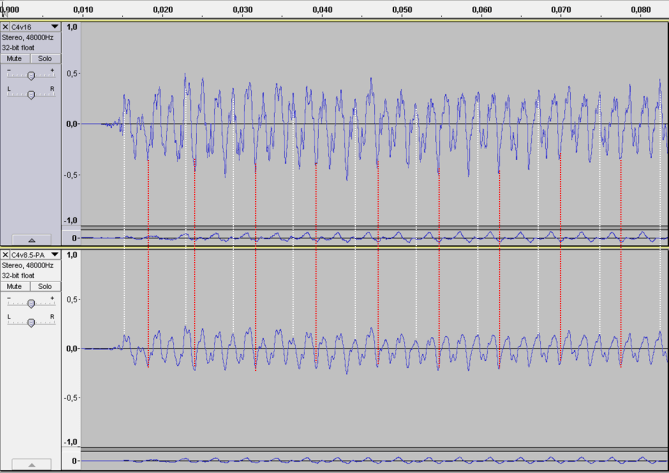The height and width of the screenshot is (473, 669).
Task: Close the C4v8.5-PA track with X
Action: tap(6, 255)
